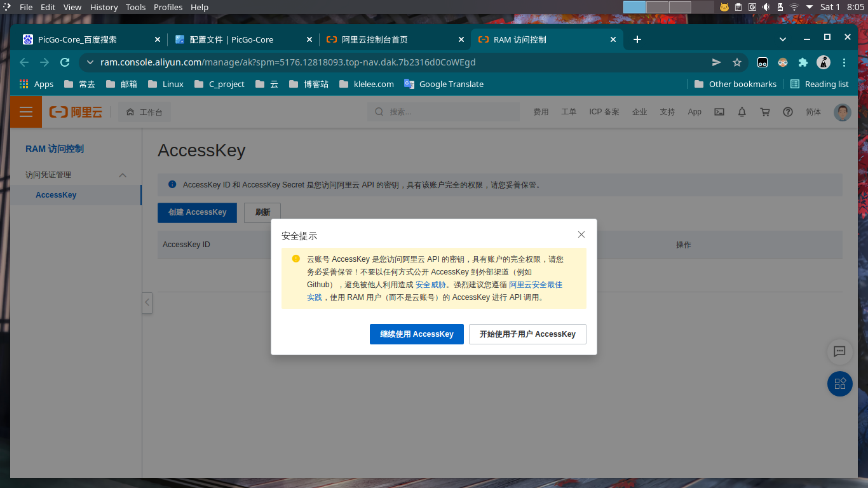This screenshot has width=868, height=488.
Task: Click 创建 AccessKey button
Action: coord(197,212)
